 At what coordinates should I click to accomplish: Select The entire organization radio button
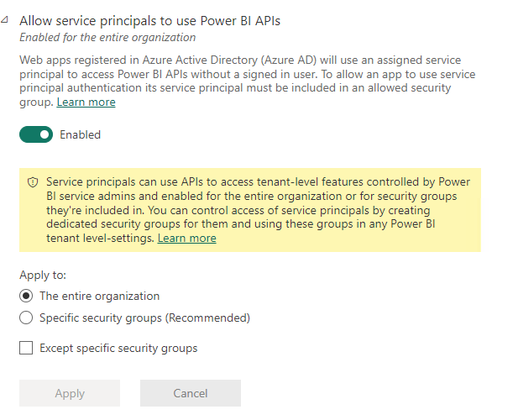tap(26, 296)
